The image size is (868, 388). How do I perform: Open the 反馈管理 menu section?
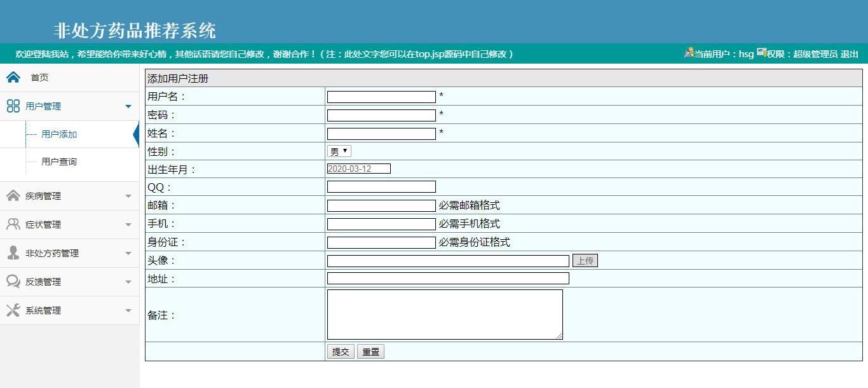click(x=69, y=282)
